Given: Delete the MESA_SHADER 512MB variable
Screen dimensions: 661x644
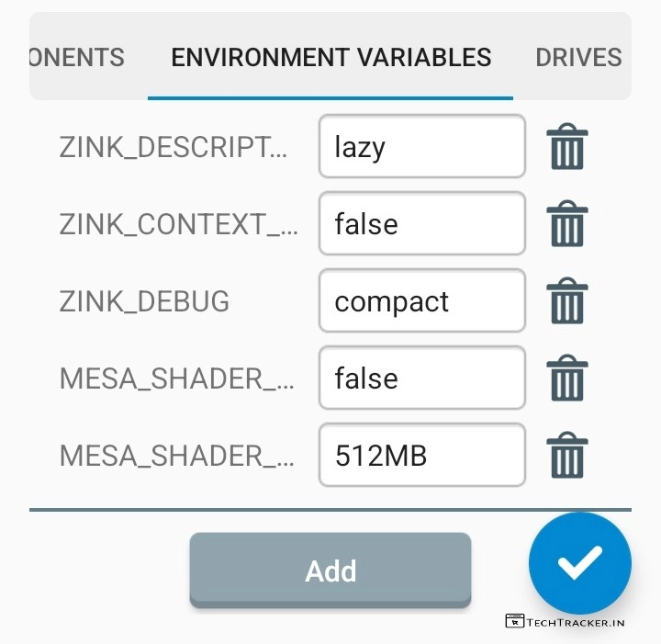Looking at the screenshot, I should pos(566,456).
